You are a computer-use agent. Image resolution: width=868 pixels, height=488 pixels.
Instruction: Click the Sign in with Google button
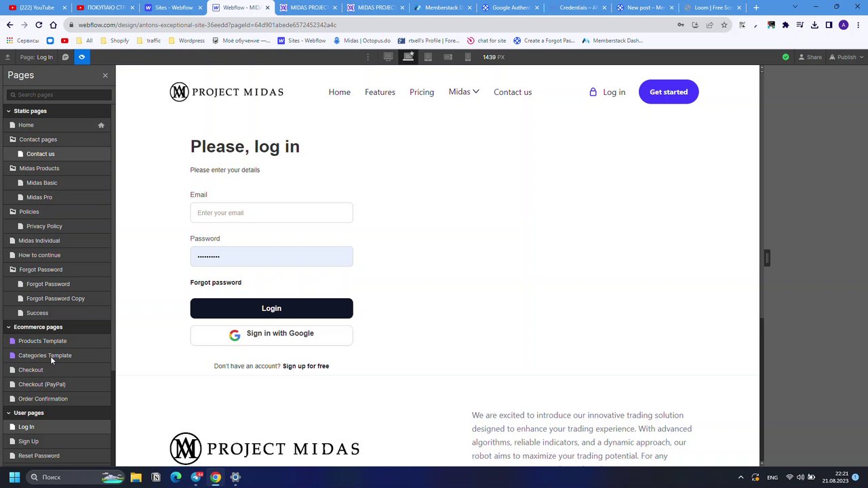tap(271, 335)
